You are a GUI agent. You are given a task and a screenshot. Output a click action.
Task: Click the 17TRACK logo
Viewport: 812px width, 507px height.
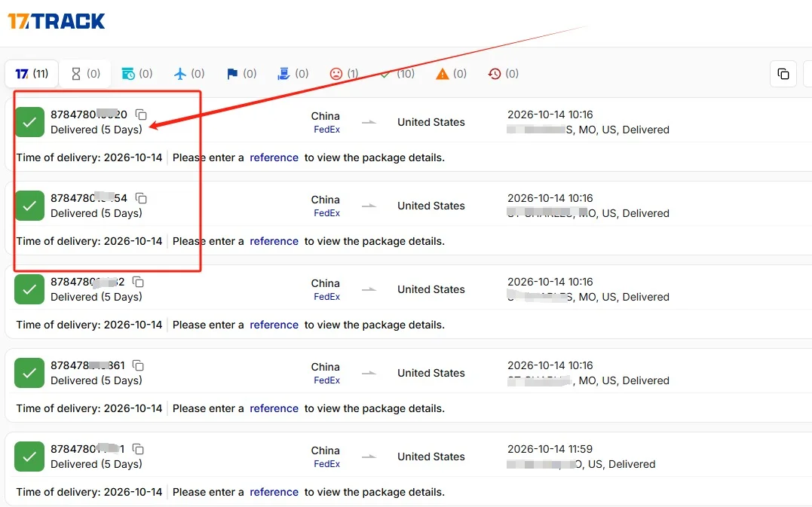57,21
